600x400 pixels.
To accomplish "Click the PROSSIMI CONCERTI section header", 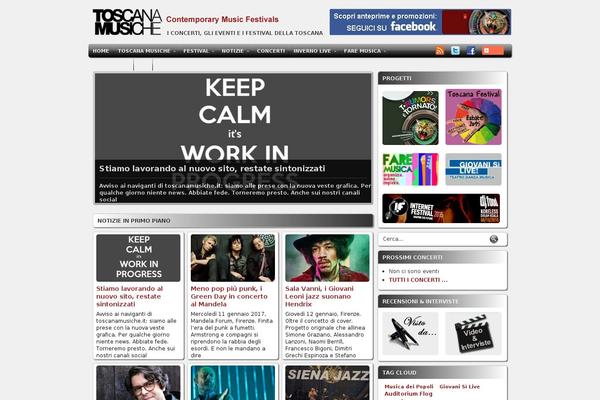I will tap(412, 257).
